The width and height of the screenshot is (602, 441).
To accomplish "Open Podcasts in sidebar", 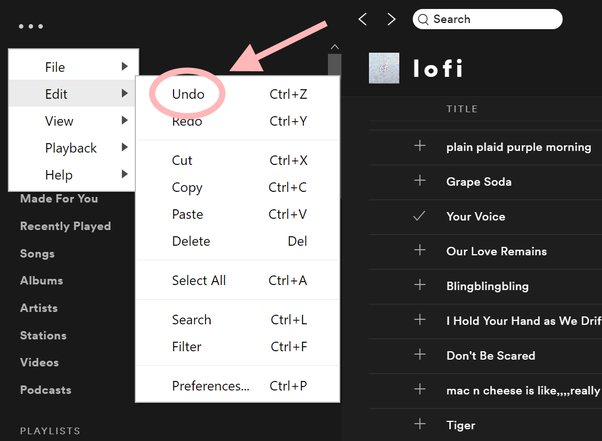I will coord(46,390).
